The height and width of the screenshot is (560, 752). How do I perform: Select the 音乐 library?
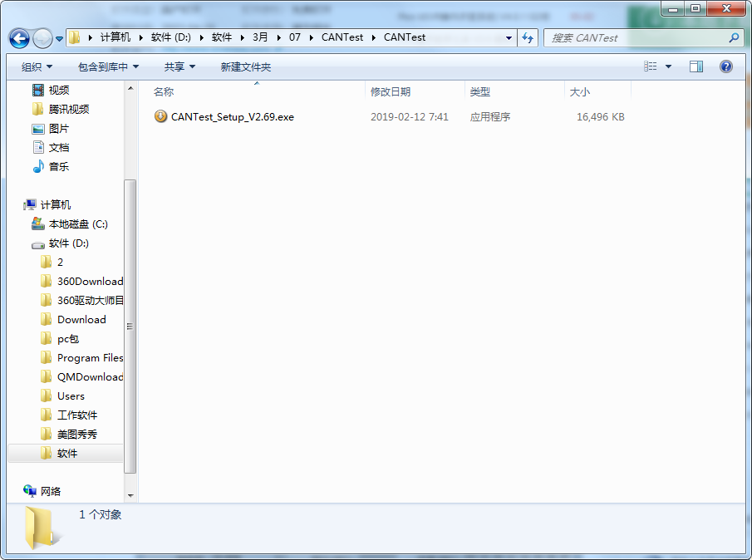point(58,167)
